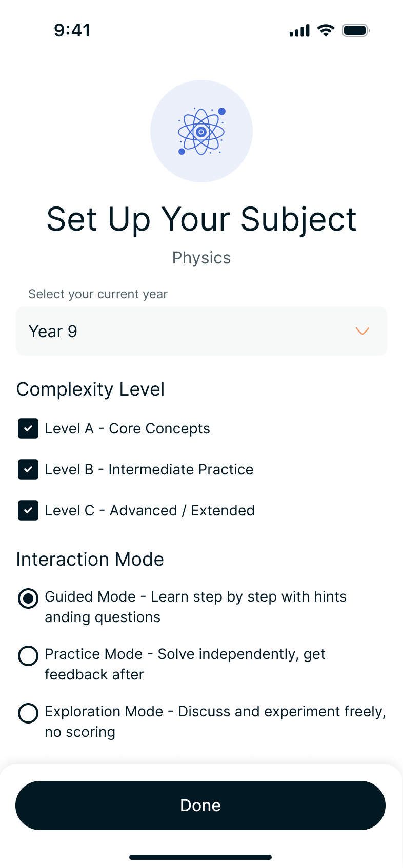Select the Practice Mode radio button
The image size is (403, 868).
(x=28, y=655)
